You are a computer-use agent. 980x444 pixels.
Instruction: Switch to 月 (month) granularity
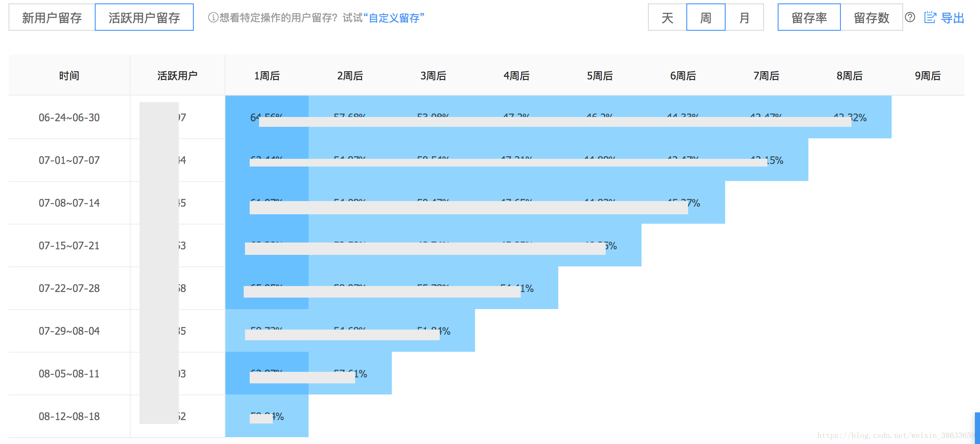pyautogui.click(x=744, y=18)
